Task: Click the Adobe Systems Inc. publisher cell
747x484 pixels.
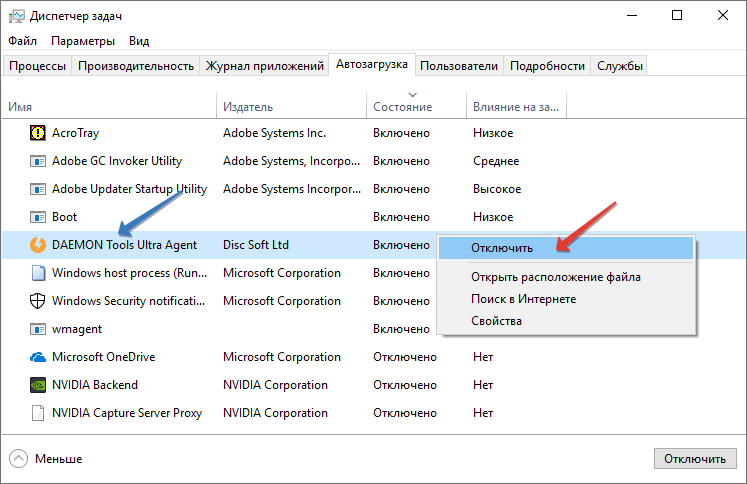Action: click(x=274, y=133)
